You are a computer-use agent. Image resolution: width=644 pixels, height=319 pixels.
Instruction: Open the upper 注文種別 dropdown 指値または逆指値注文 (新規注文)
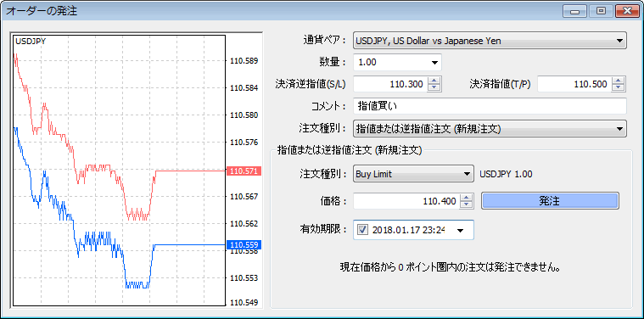click(x=490, y=128)
